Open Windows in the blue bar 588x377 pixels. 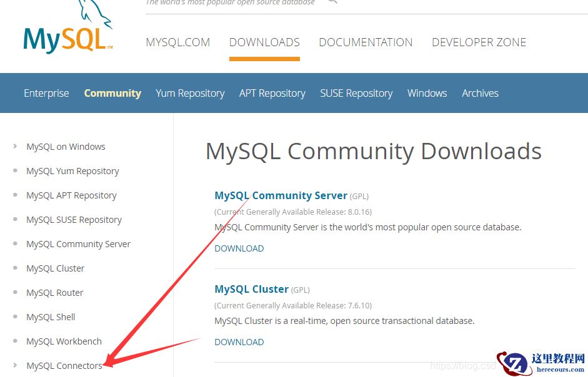[x=427, y=93]
